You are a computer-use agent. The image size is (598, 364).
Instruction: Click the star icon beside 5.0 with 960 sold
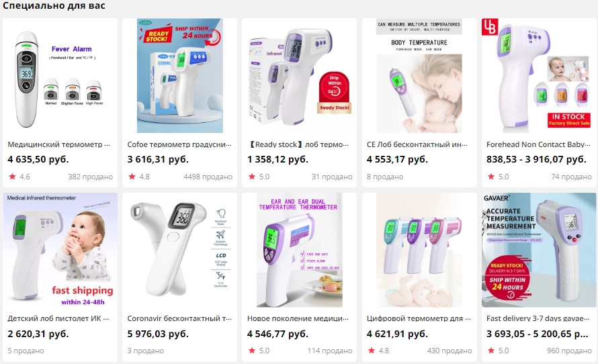pyautogui.click(x=491, y=351)
